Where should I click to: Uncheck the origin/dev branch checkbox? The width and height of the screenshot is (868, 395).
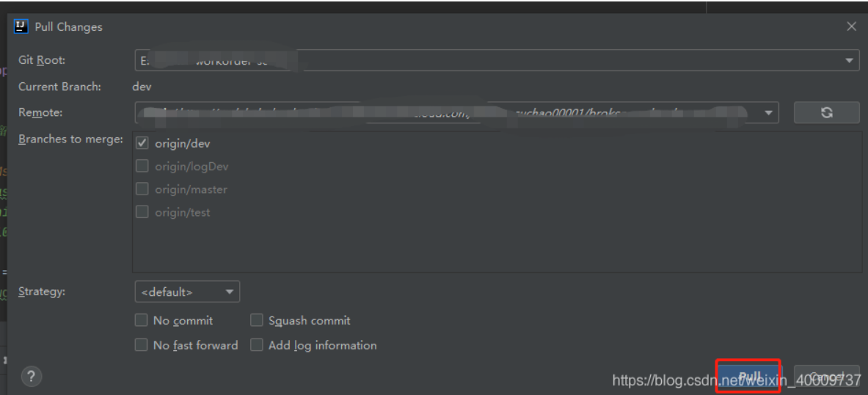tap(142, 143)
